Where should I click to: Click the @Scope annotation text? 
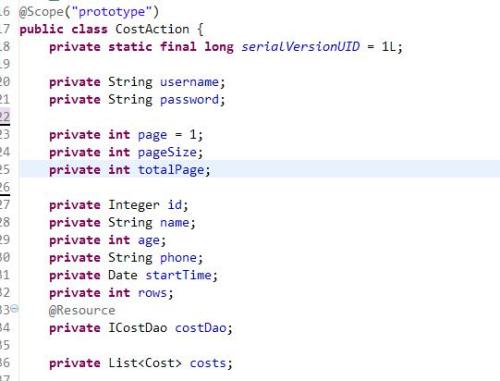(41, 12)
